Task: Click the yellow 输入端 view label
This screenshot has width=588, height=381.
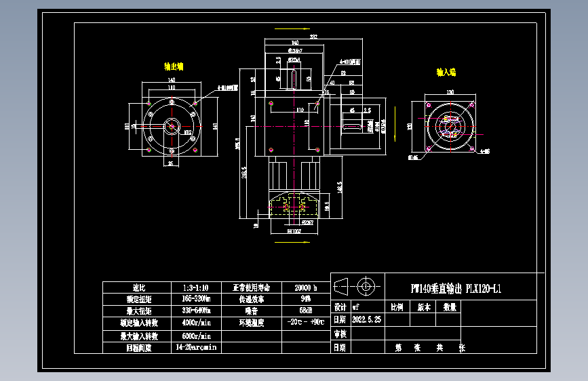Action: pos(446,73)
